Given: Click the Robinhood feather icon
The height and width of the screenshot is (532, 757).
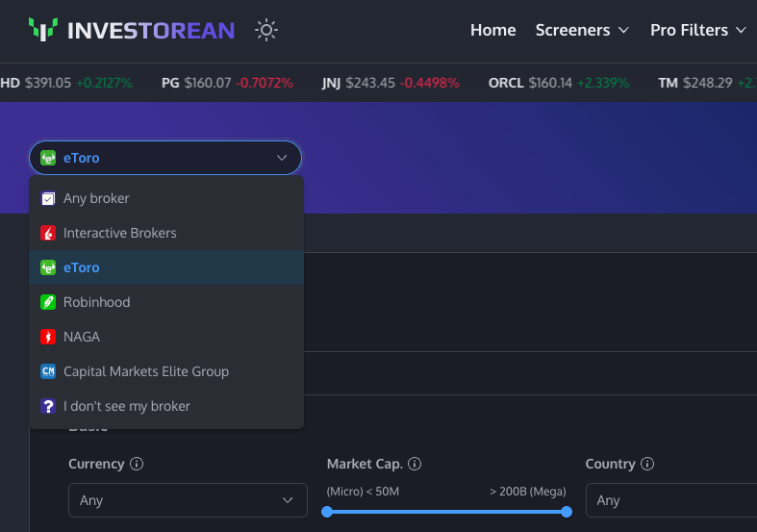Looking at the screenshot, I should 48,302.
